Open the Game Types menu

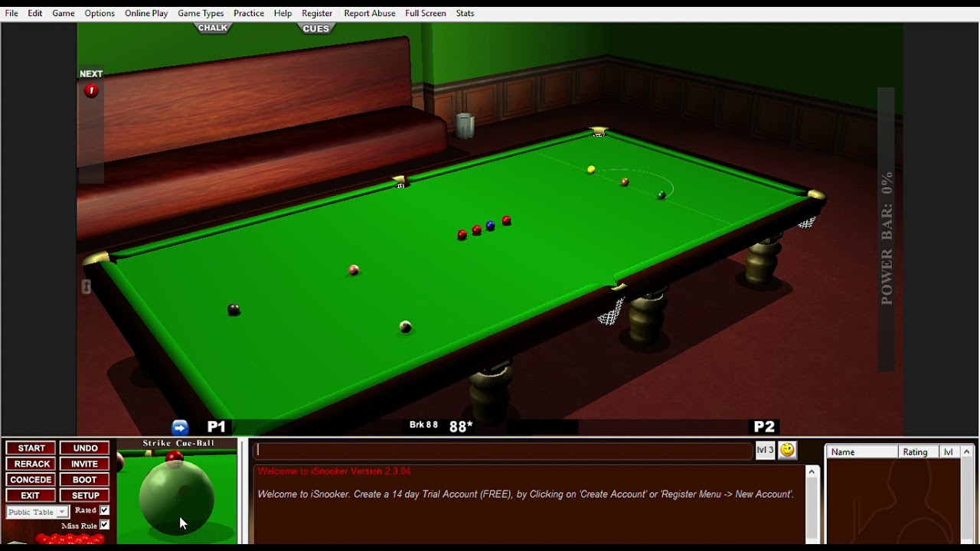click(x=201, y=13)
